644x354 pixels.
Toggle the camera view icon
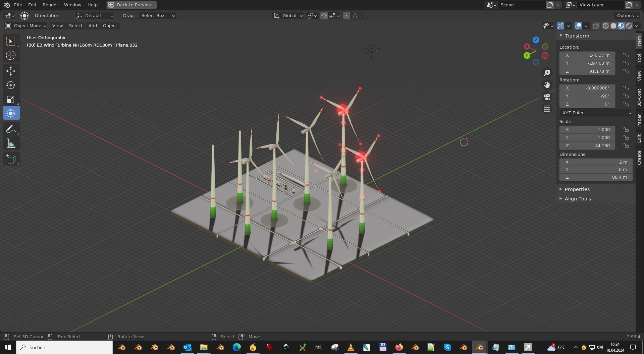click(547, 97)
